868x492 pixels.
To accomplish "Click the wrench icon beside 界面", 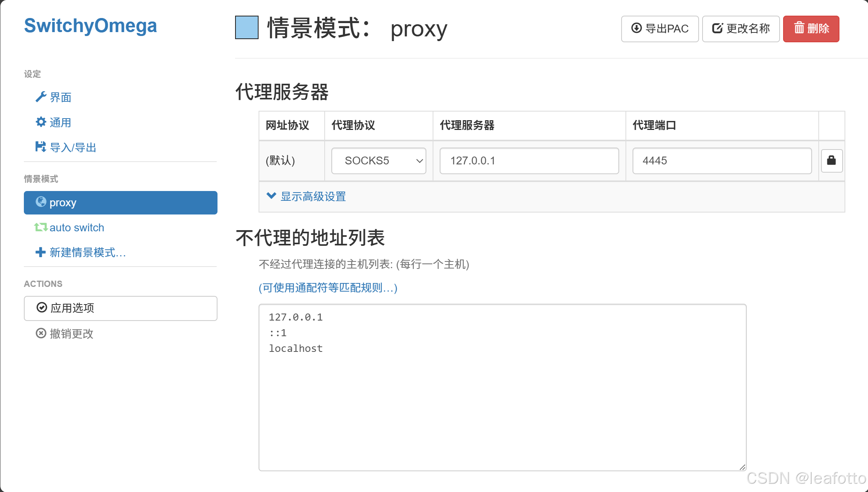I will (x=41, y=97).
